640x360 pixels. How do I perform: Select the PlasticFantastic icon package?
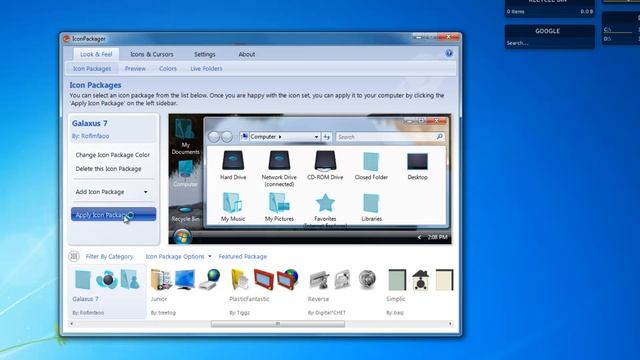[264, 291]
